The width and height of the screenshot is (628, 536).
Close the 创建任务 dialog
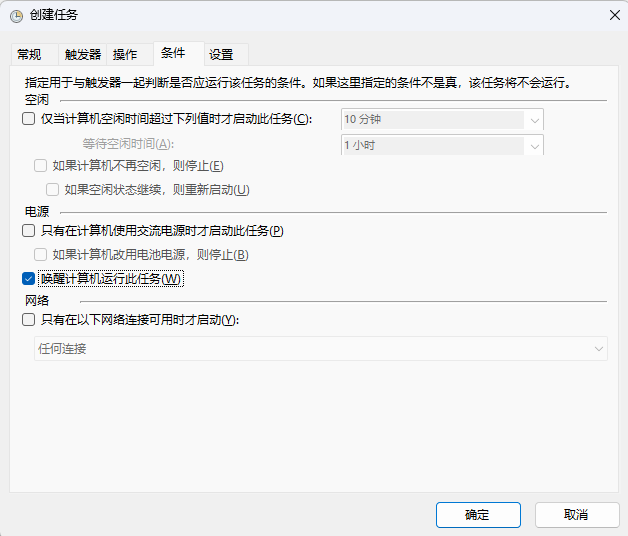tap(614, 15)
